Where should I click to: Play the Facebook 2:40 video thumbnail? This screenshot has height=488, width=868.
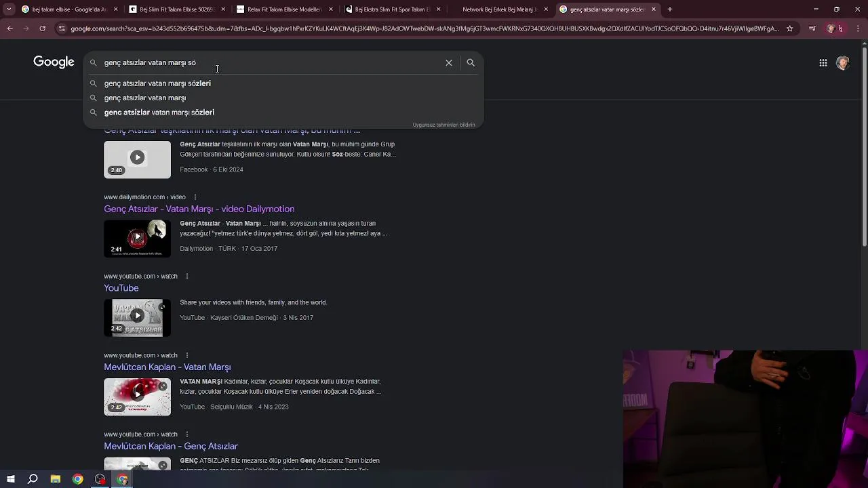click(137, 159)
